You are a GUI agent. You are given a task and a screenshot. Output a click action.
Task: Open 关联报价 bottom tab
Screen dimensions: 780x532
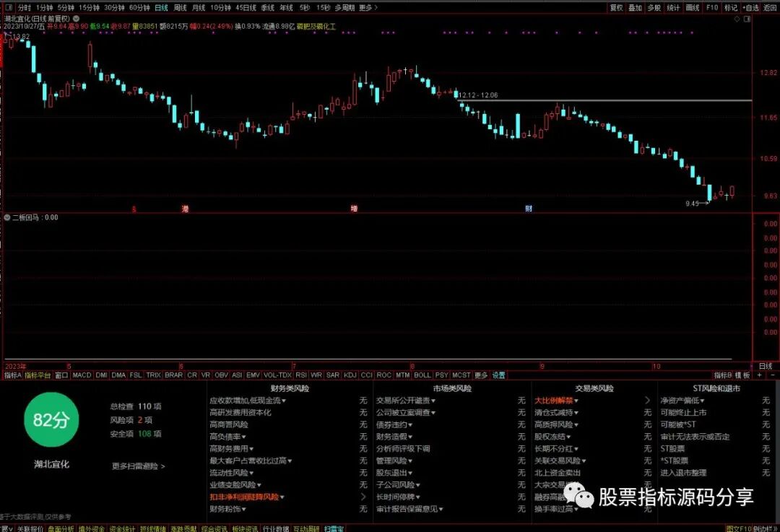coord(30,528)
